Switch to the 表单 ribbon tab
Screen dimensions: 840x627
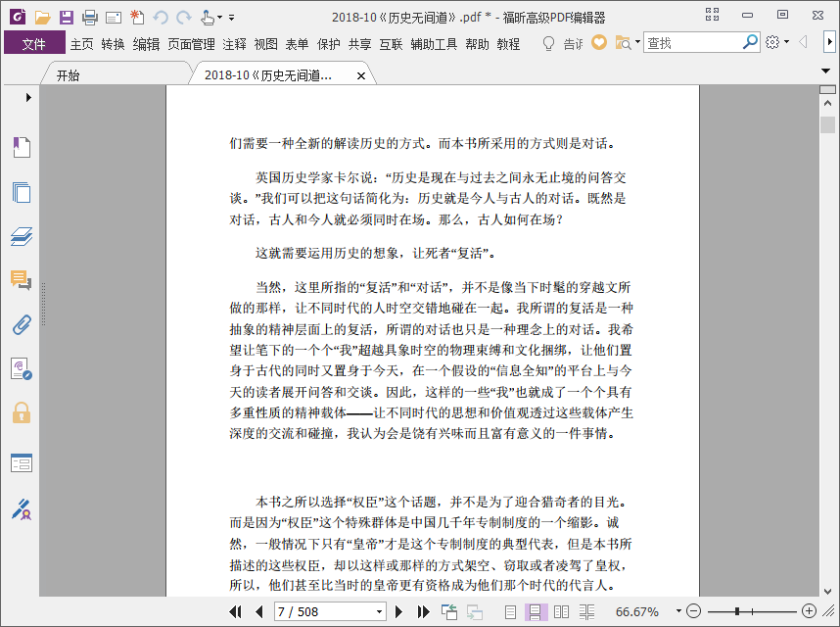[x=297, y=44]
